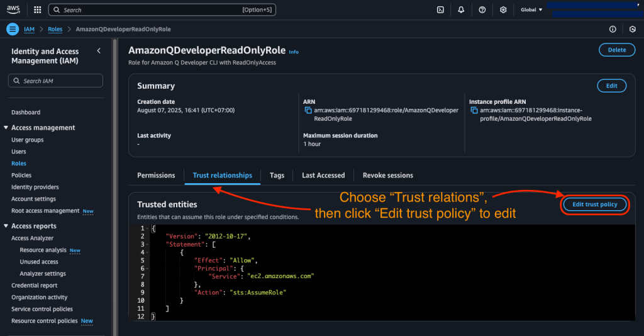The width and height of the screenshot is (644, 336).
Task: Fold the JSON at line 1
Action: click(148, 228)
